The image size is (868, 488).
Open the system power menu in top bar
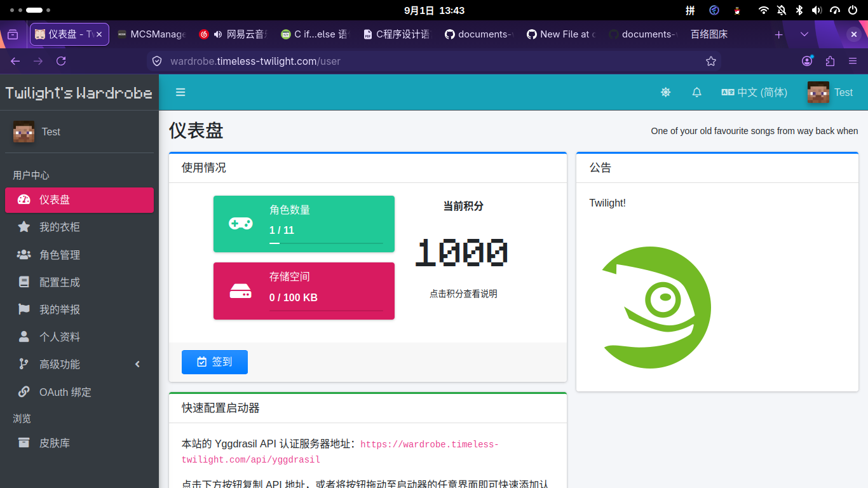(852, 10)
